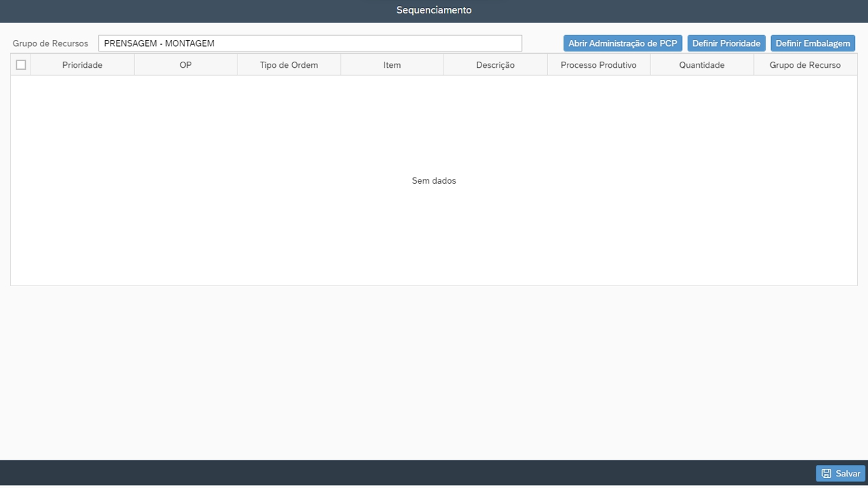Sort by the Prioridade column header
The width and height of the screenshot is (868, 488).
click(82, 65)
